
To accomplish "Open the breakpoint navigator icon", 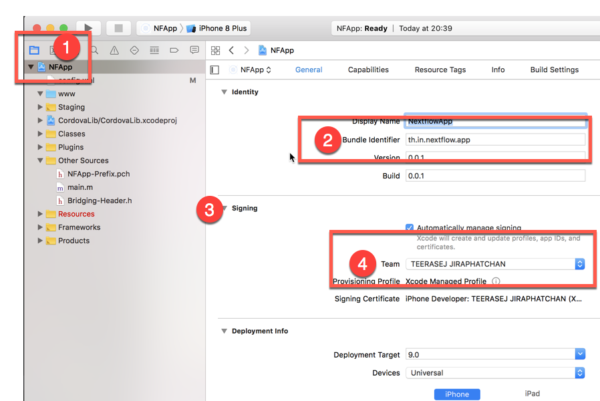I will pyautogui.click(x=174, y=50).
